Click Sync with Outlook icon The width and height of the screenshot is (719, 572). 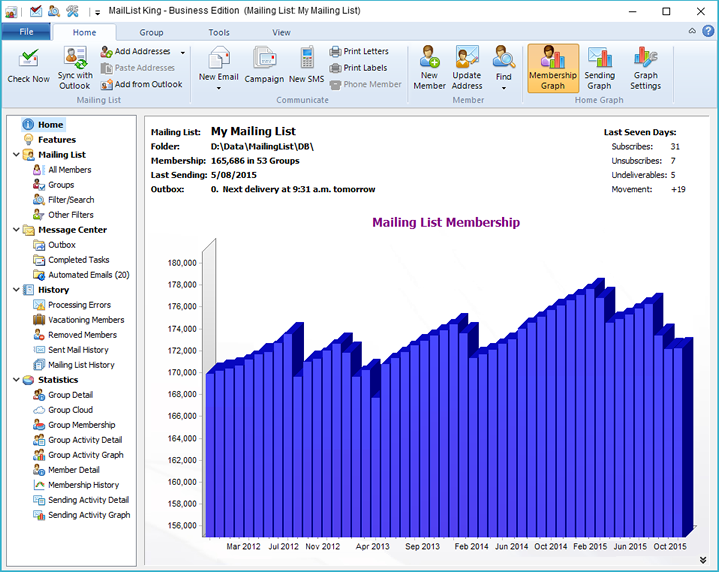pyautogui.click(x=75, y=60)
